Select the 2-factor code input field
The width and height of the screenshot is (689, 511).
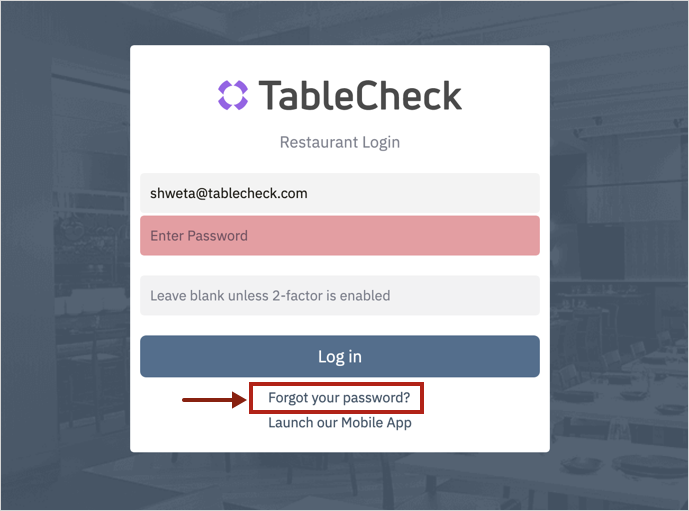tap(340, 295)
